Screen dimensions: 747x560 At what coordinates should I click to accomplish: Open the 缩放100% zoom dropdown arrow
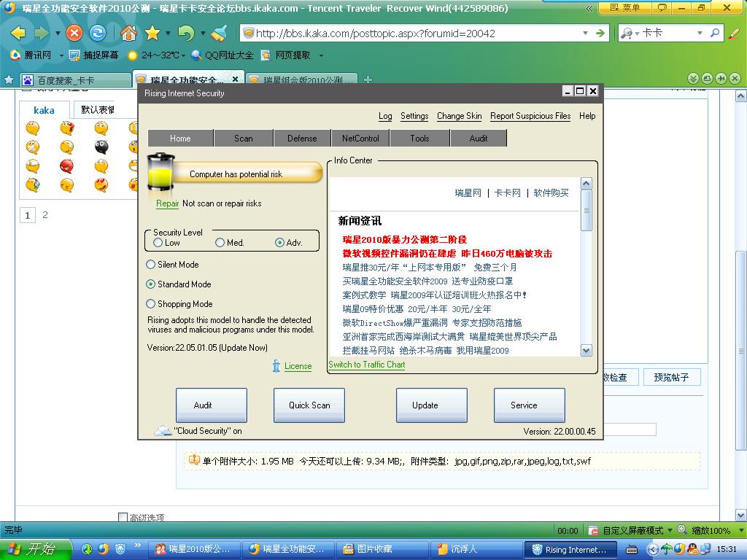(x=741, y=530)
